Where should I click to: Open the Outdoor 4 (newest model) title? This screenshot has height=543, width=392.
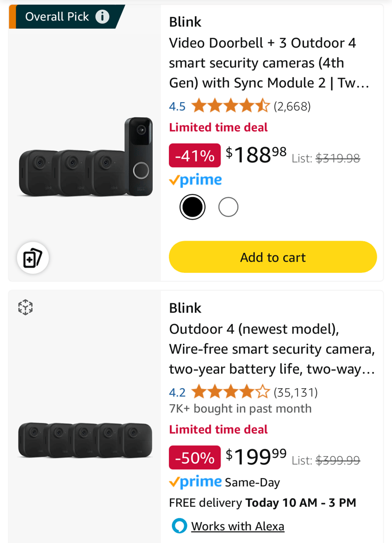[272, 349]
